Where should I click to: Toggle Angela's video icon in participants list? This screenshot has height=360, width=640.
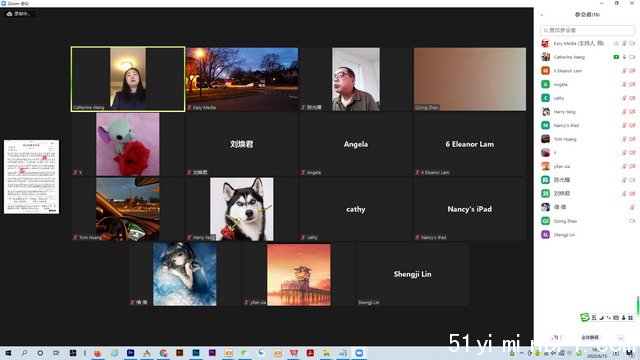pos(632,84)
